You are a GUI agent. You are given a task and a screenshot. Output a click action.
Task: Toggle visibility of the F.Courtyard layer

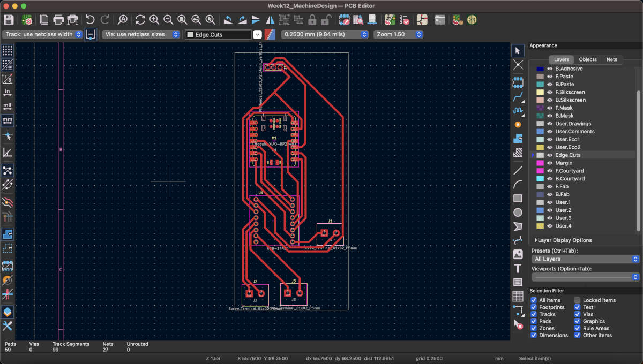point(550,171)
